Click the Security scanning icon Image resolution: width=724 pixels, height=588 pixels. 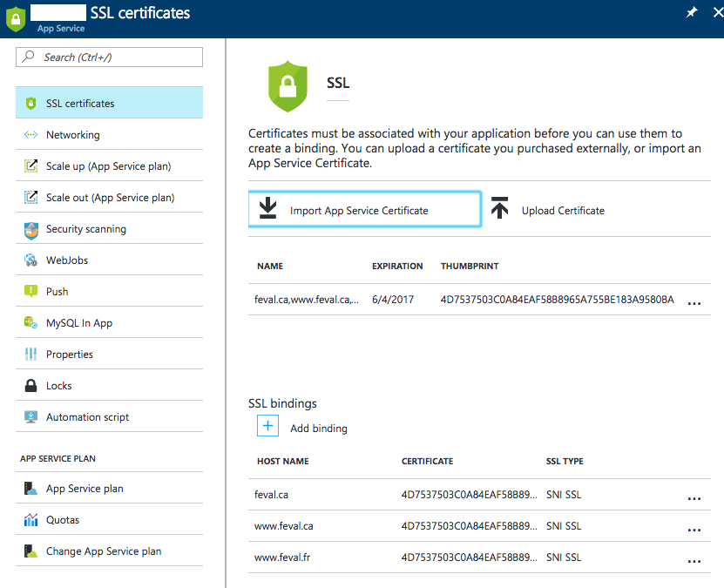[31, 231]
